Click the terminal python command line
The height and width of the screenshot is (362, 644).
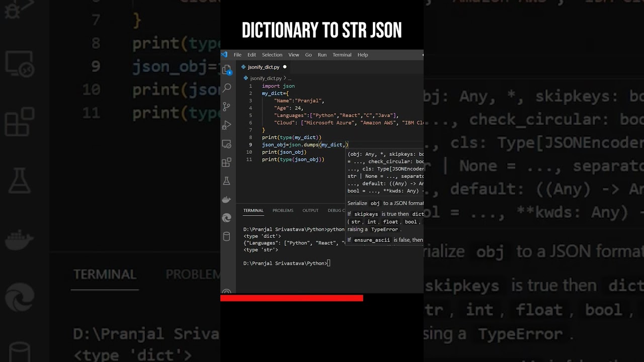point(294,229)
